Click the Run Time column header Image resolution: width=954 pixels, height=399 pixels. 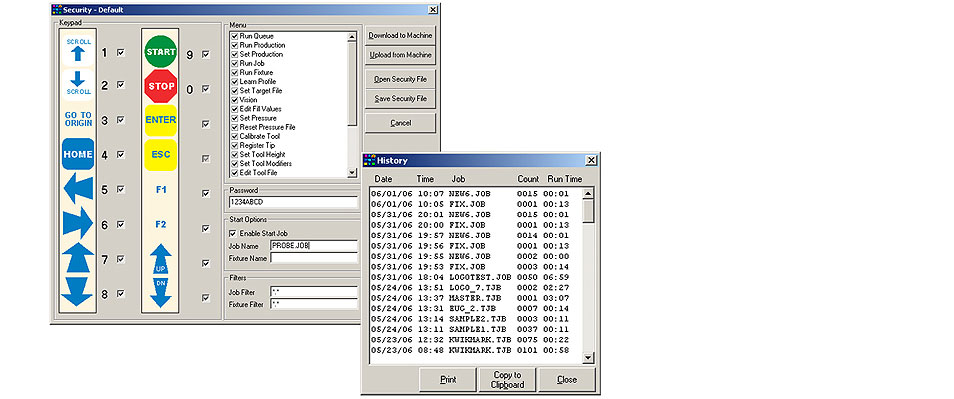pos(565,179)
